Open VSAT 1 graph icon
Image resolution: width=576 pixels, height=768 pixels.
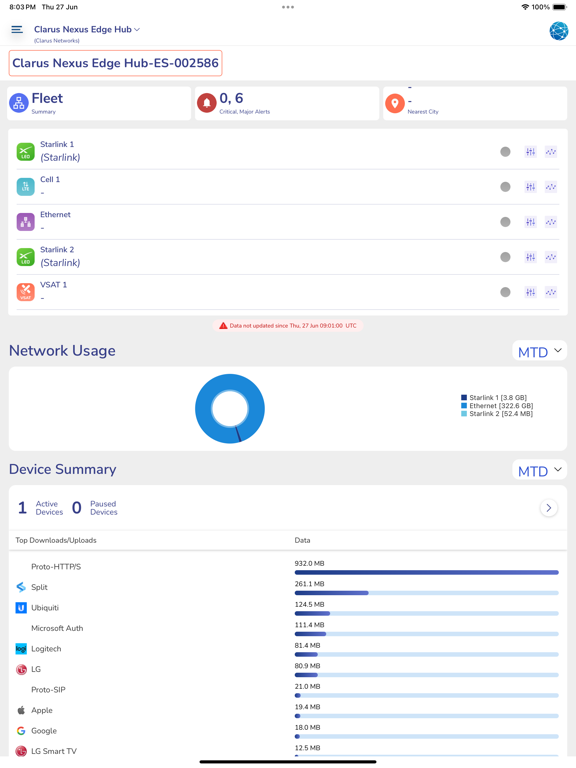tap(551, 292)
